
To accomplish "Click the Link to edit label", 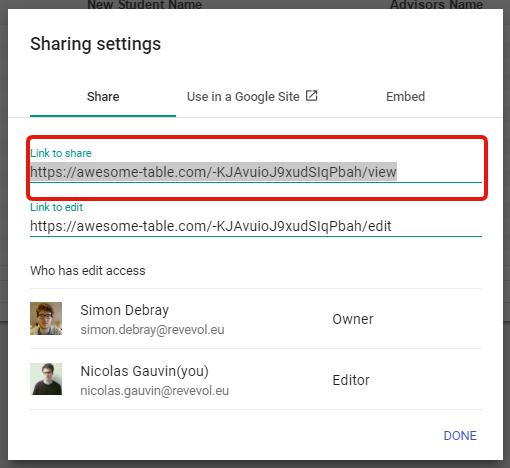I will [56, 207].
